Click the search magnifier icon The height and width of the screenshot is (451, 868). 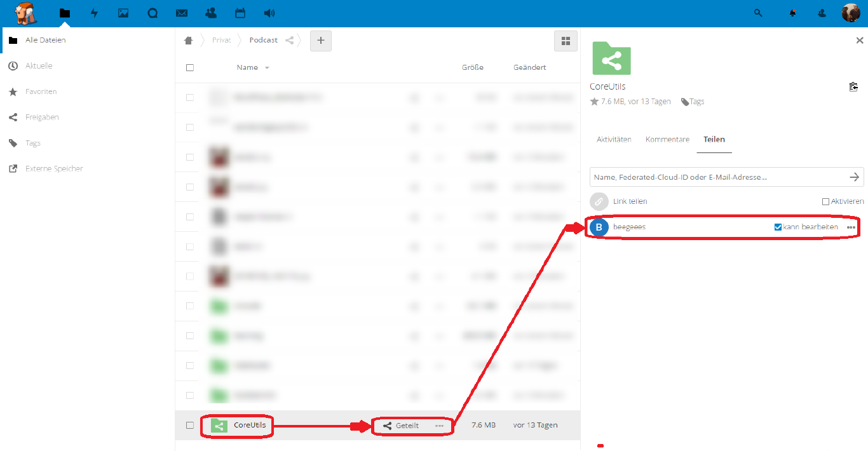point(758,13)
